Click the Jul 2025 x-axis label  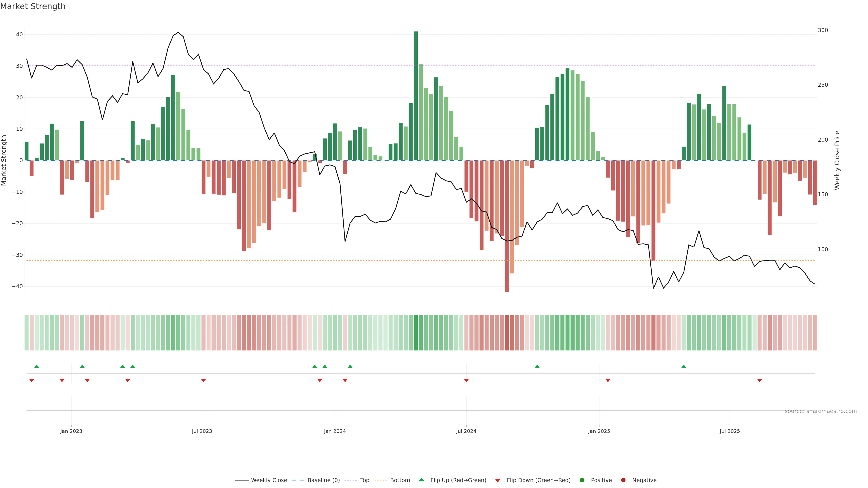click(729, 431)
